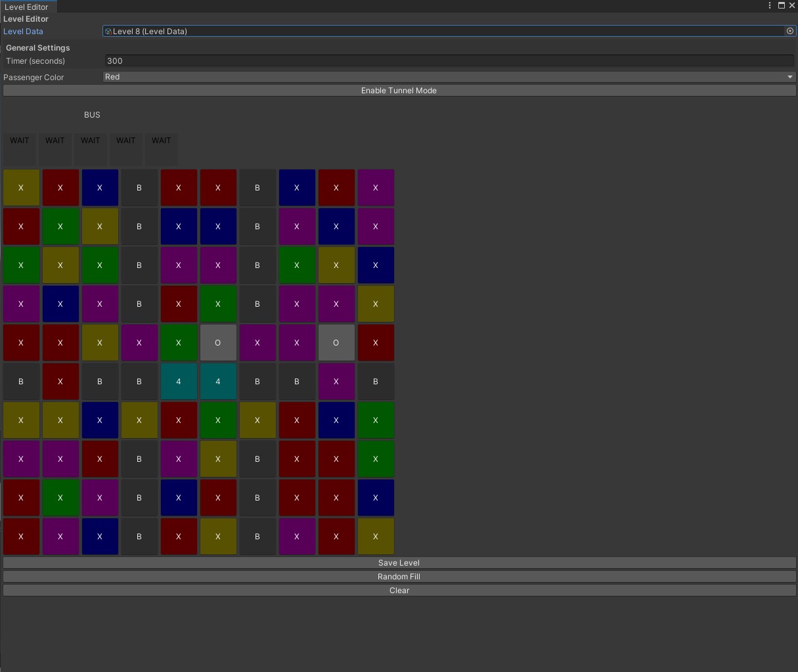Viewport: 798px width, 672px height.
Task: Select the blue X cell in grid row 1, column 3
Action: (x=100, y=188)
